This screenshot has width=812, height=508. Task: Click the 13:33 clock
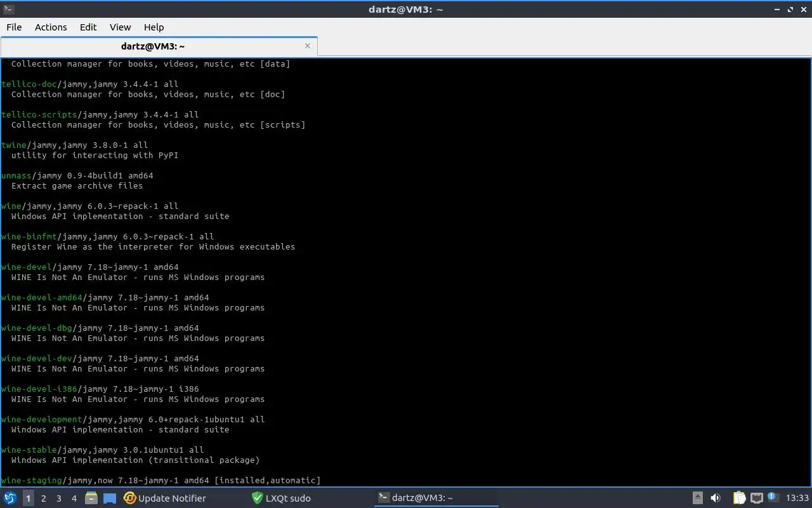(x=797, y=498)
